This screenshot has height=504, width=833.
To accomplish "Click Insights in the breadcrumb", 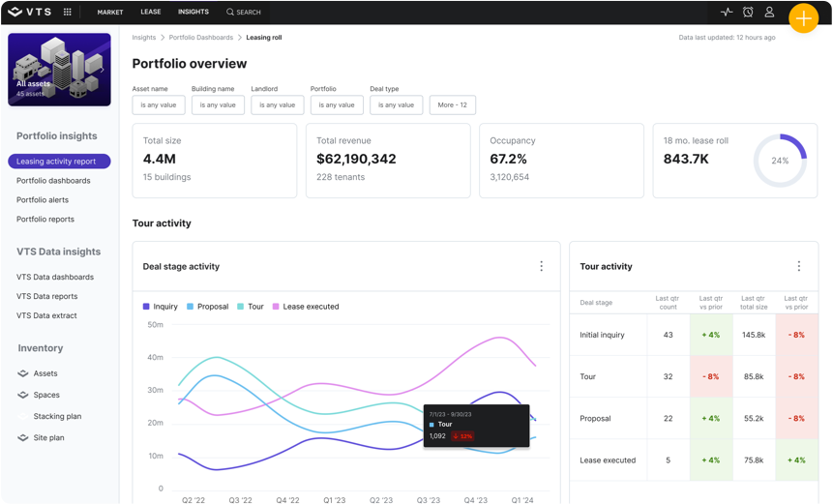I will tap(143, 38).
